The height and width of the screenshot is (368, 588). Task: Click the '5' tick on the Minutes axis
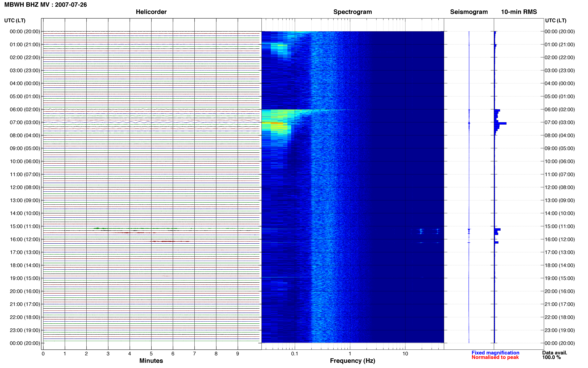pos(151,354)
